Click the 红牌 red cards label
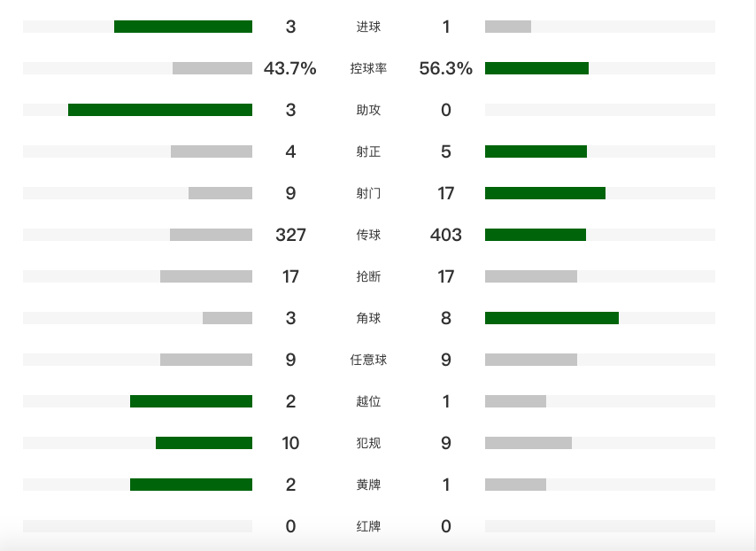Image resolution: width=756 pixels, height=551 pixels. (x=368, y=526)
